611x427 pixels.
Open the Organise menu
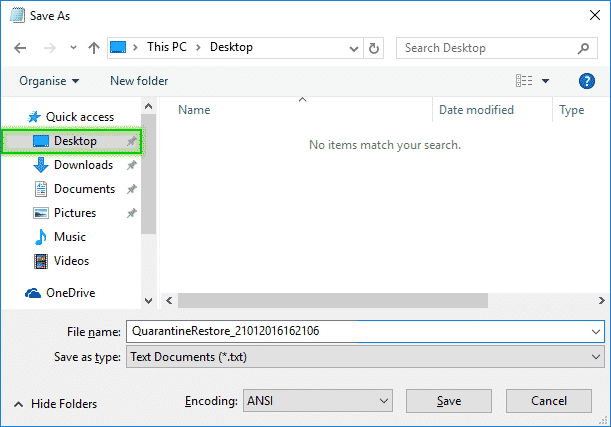[x=49, y=81]
